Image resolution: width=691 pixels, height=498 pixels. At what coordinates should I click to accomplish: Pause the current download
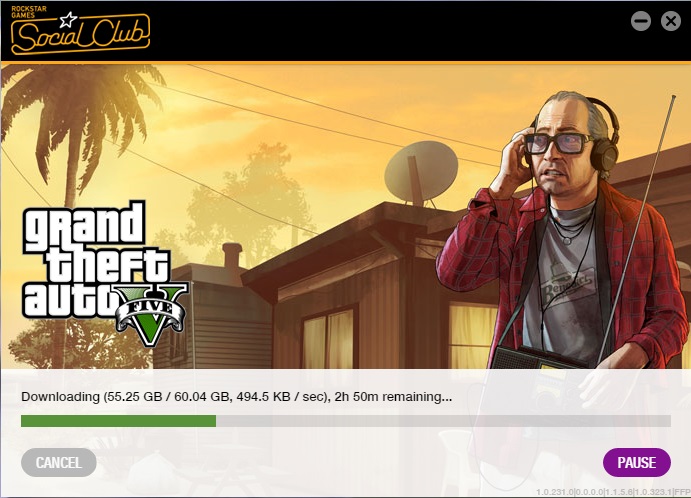pyautogui.click(x=637, y=462)
